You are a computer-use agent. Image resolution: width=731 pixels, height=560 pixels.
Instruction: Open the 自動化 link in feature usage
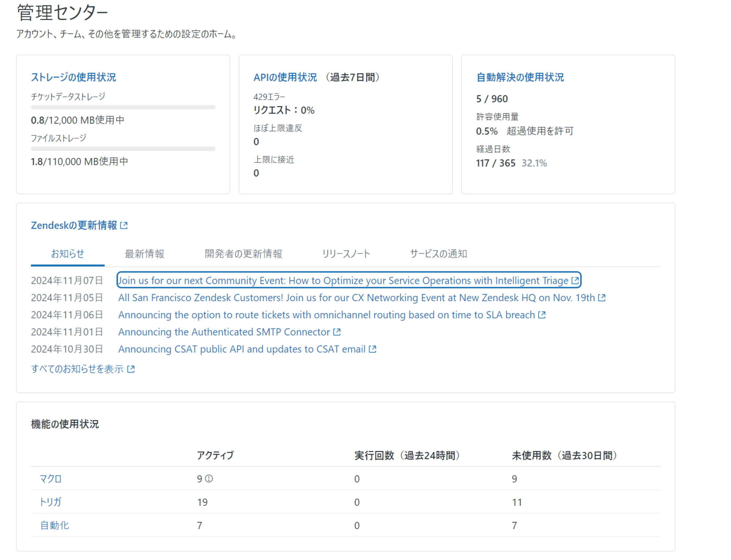[x=54, y=525]
